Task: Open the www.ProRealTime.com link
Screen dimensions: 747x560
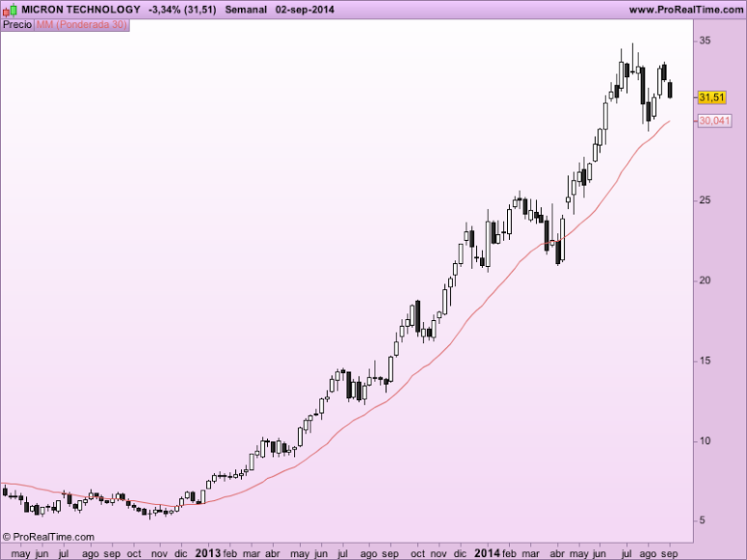Action: pos(686,10)
